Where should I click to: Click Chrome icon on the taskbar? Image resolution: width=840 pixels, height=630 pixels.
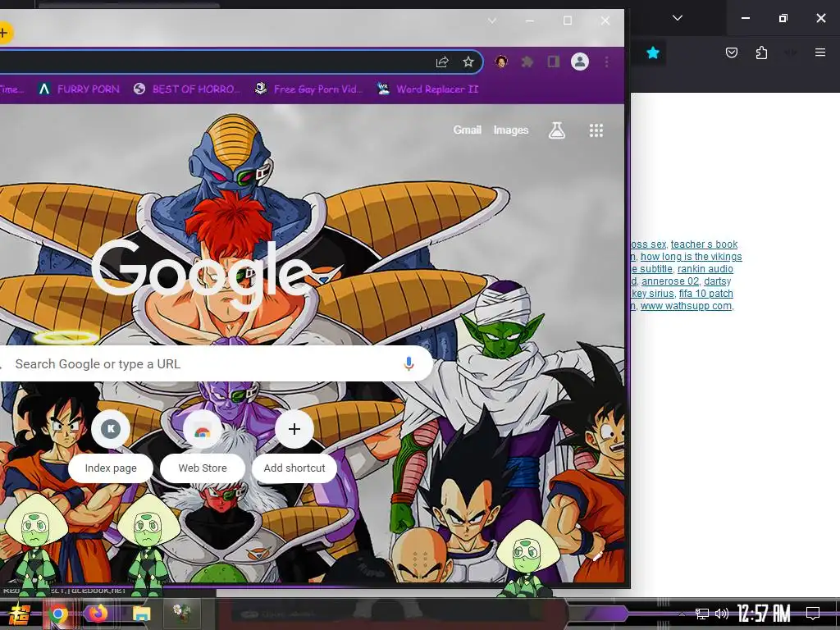point(59,614)
